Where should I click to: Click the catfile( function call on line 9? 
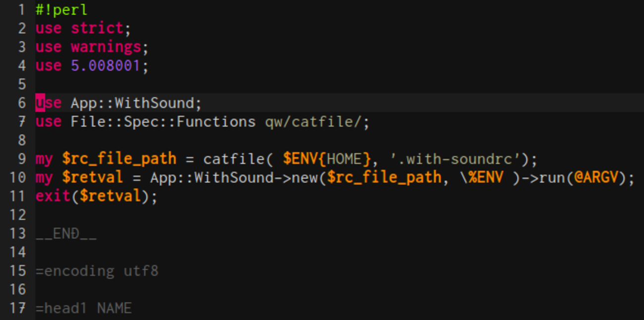click(x=234, y=160)
